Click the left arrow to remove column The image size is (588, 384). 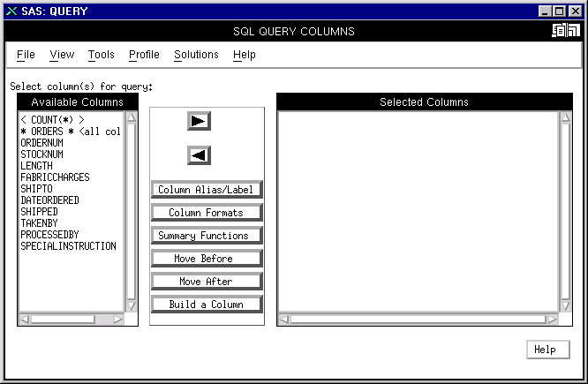(x=199, y=155)
